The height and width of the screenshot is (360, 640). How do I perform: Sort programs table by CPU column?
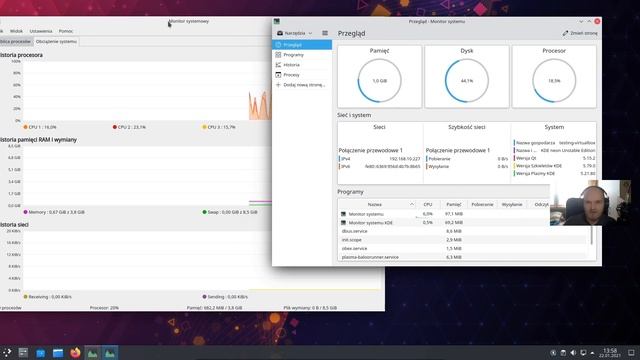point(427,204)
